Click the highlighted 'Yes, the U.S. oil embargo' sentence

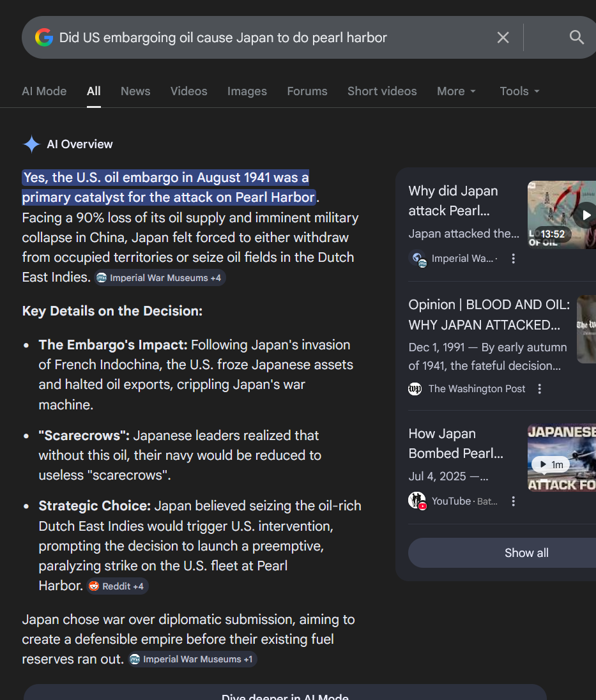(x=169, y=187)
